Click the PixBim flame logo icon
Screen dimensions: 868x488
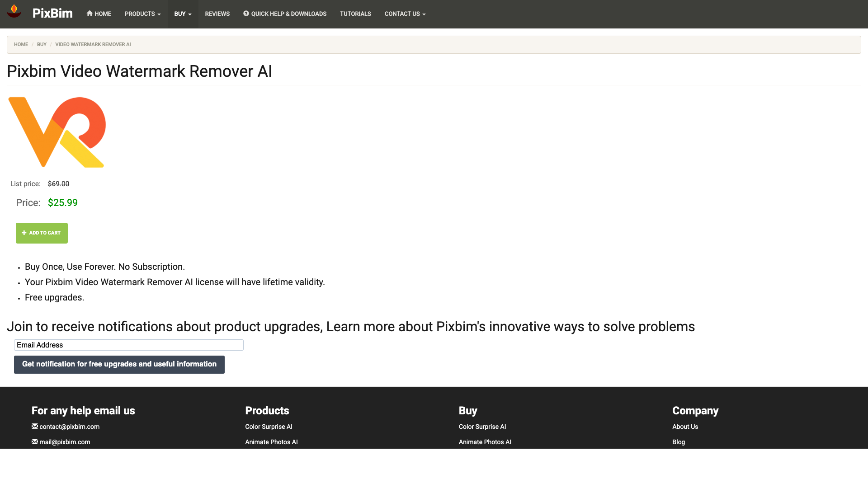tap(14, 11)
